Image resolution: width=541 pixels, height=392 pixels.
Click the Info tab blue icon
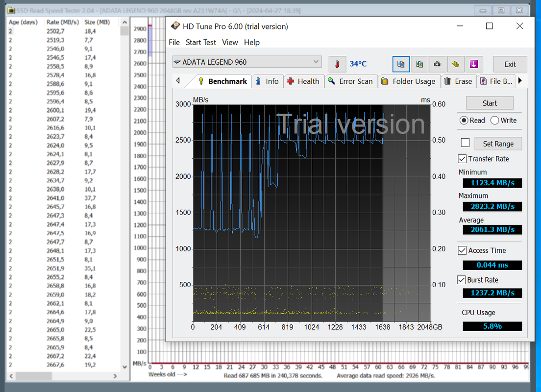tap(258, 81)
